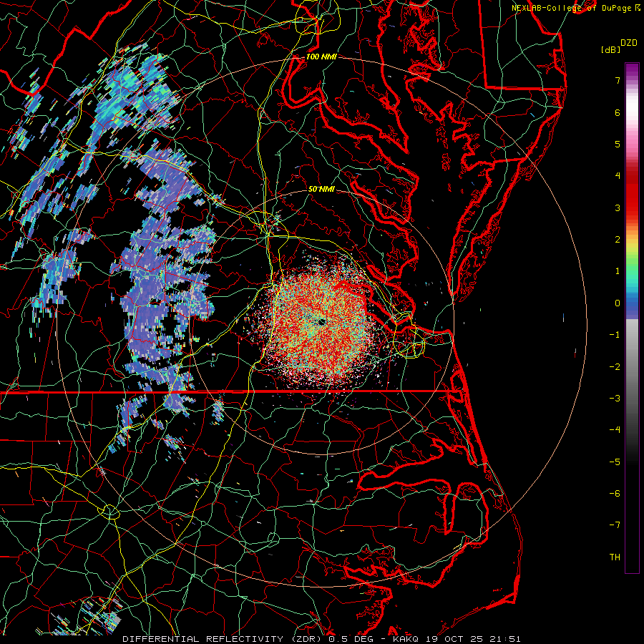Click the 7 value on color scale
644x644 pixels.
click(618, 80)
